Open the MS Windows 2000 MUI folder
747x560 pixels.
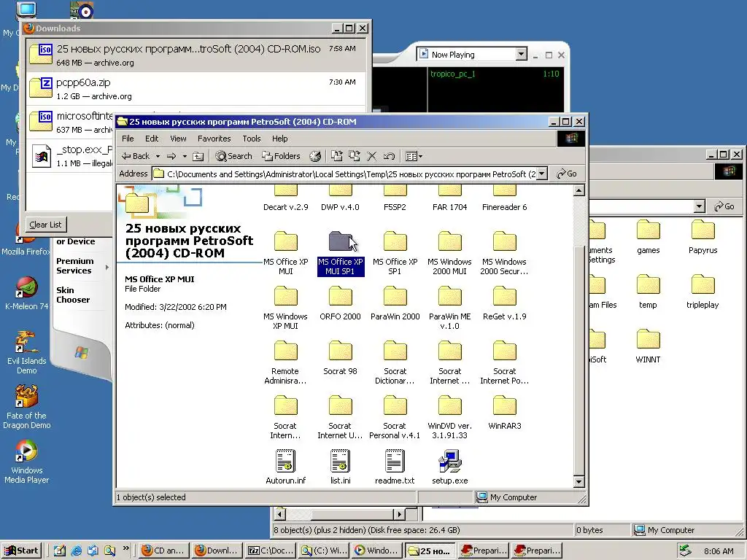tap(449, 253)
